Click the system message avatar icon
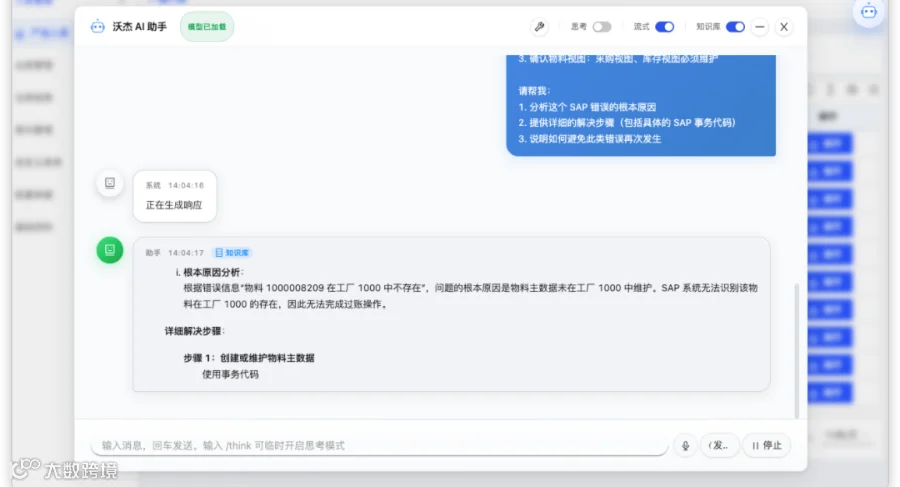The height and width of the screenshot is (487, 900). tap(110, 183)
